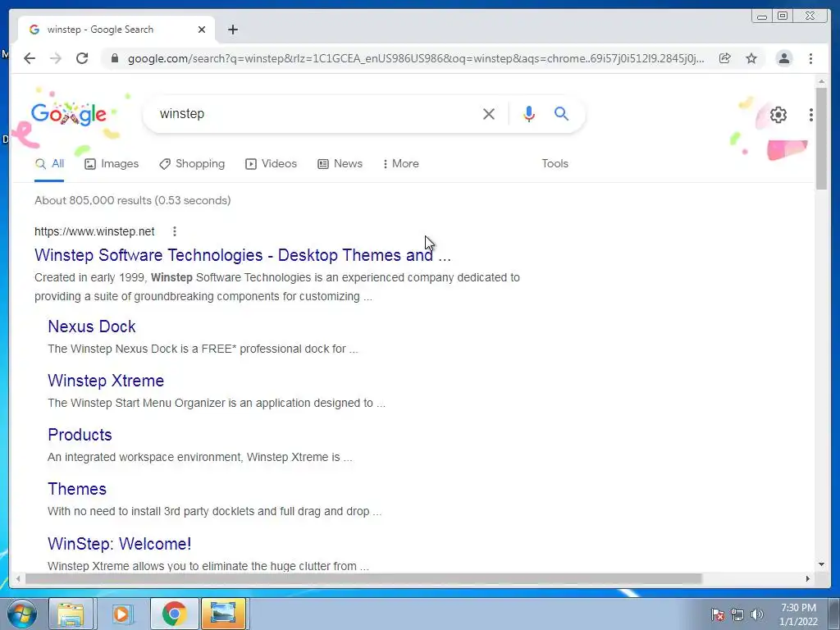Open search Tools options
Screen dimensions: 840x630
click(x=555, y=164)
